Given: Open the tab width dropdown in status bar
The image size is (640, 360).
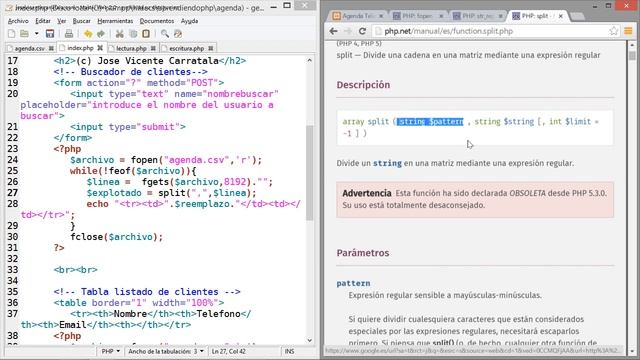Looking at the screenshot, I should click(166, 351).
